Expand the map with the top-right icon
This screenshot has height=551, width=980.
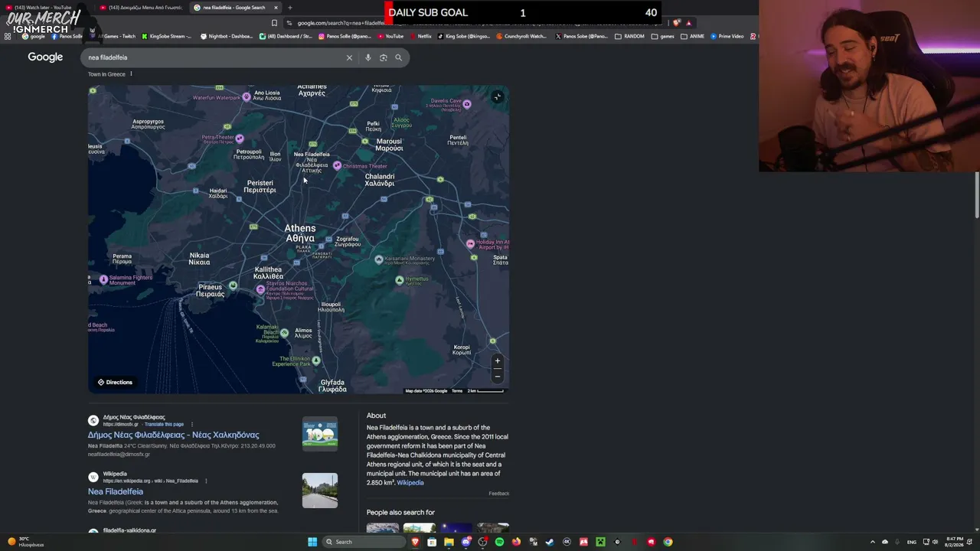click(x=497, y=96)
